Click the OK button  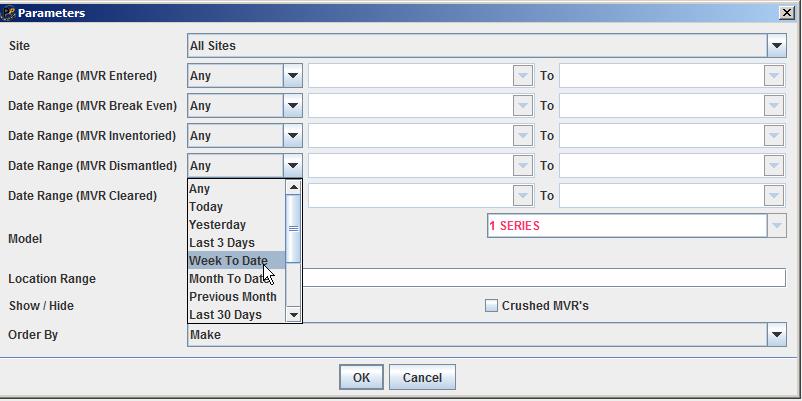tap(361, 377)
